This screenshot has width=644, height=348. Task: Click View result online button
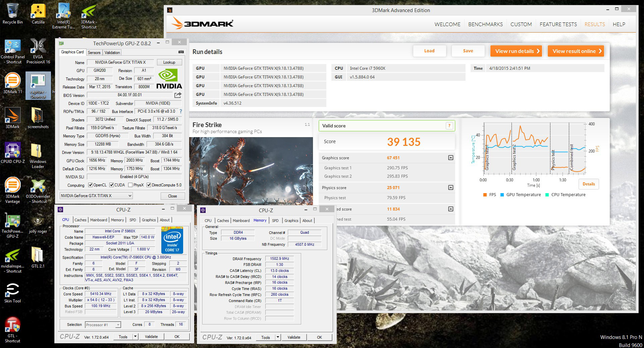pos(576,51)
